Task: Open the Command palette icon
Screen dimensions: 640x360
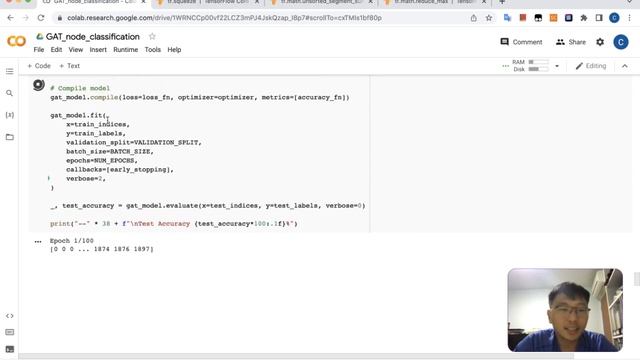Action: [9, 332]
